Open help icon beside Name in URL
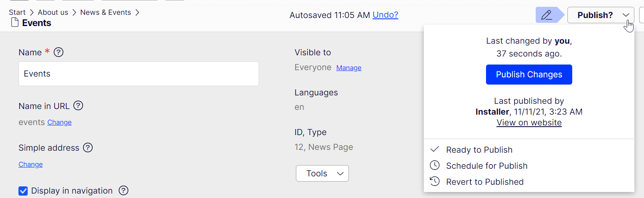644x198 pixels. point(78,106)
